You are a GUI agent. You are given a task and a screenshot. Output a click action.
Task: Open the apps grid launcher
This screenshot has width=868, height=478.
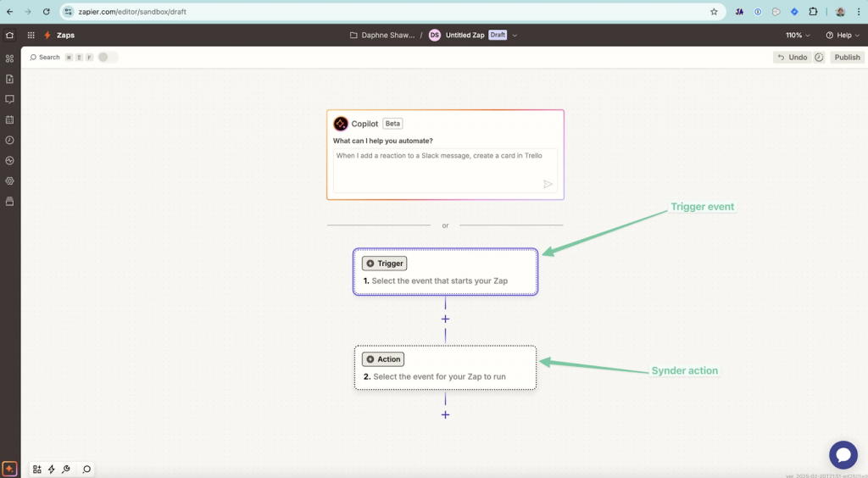(x=31, y=35)
